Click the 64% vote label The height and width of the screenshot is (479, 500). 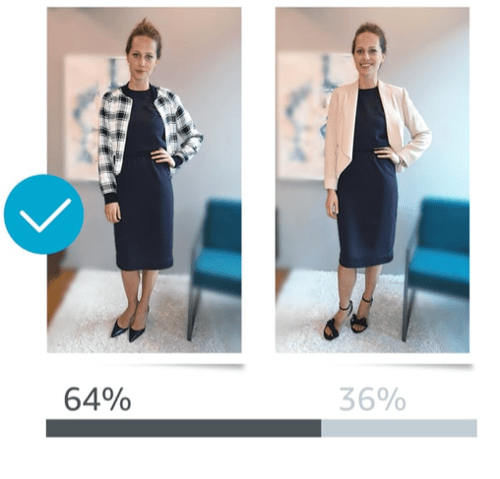[97, 399]
